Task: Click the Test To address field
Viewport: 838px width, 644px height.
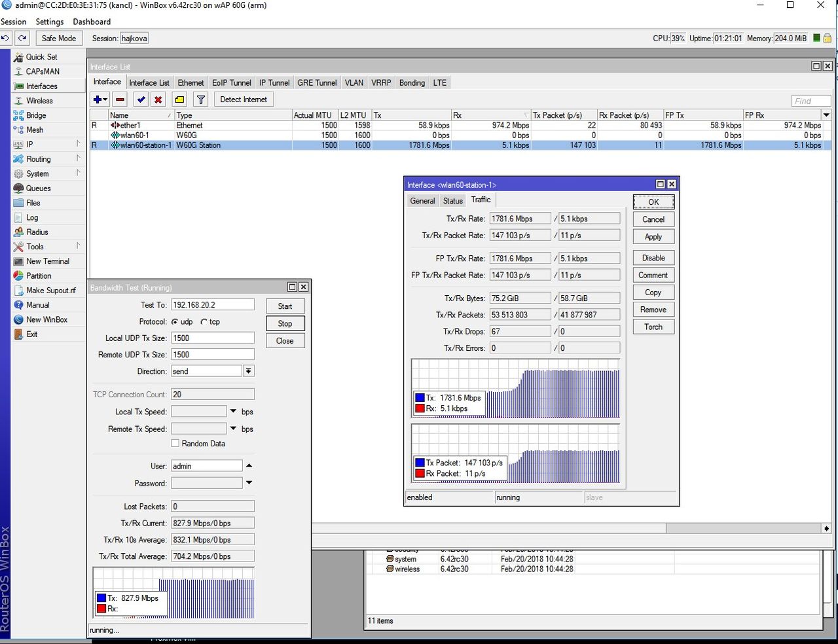Action: [x=213, y=304]
